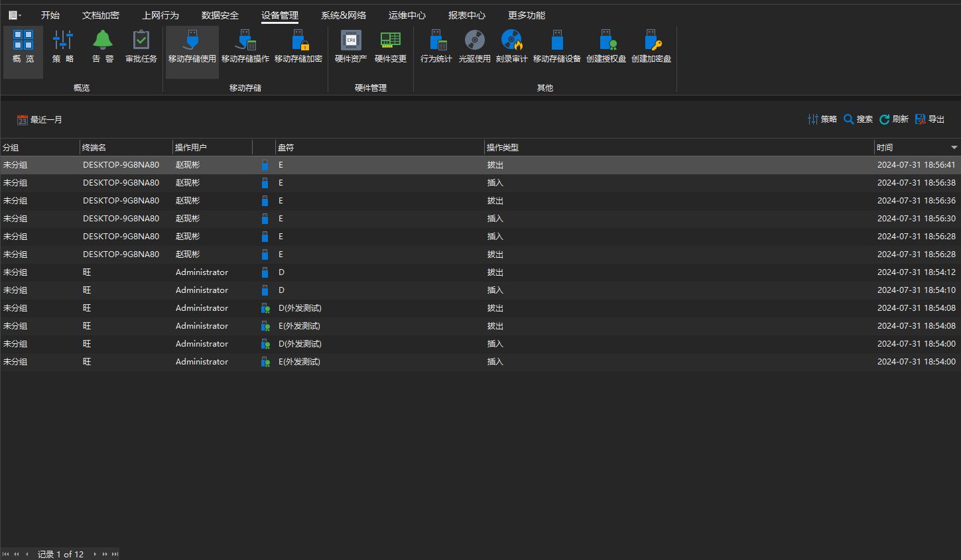The width and height of the screenshot is (961, 560).
Task: Select row with time 2024-07-31 18:54:12
Action: (480, 272)
